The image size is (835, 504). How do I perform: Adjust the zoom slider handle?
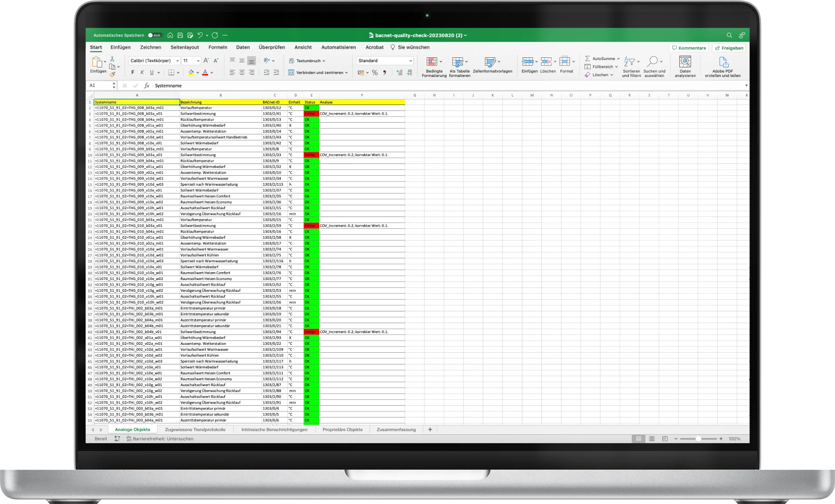[x=698, y=439]
